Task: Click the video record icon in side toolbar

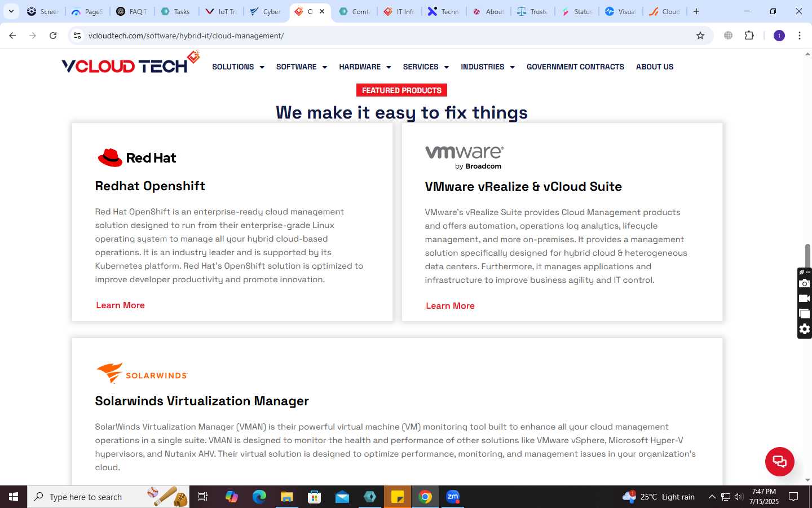Action: [805, 298]
